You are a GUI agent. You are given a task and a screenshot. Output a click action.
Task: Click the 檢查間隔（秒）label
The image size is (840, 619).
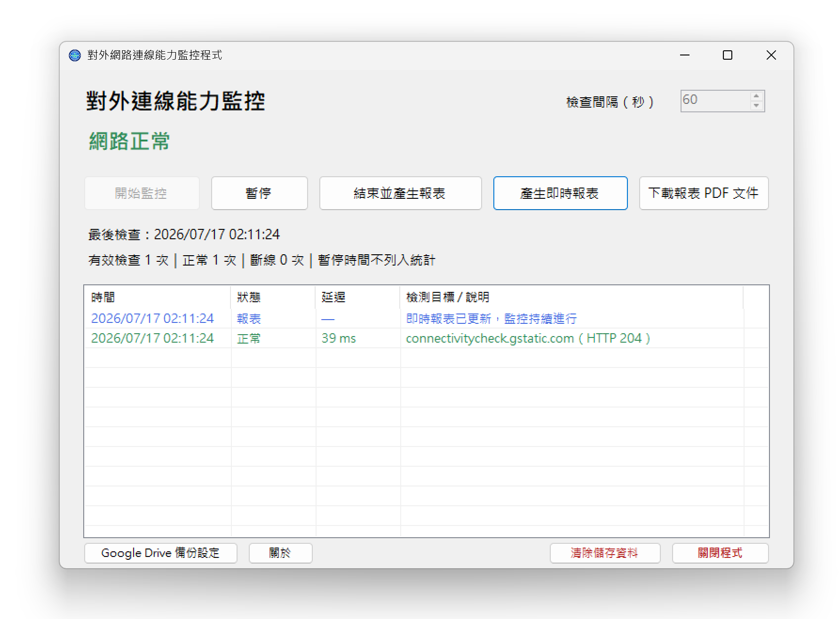tap(610, 102)
